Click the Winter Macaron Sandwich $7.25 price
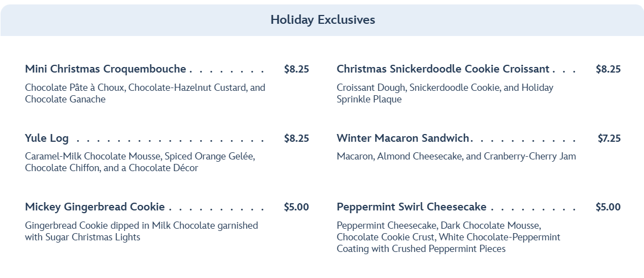This screenshot has height=278, width=644. [609, 138]
